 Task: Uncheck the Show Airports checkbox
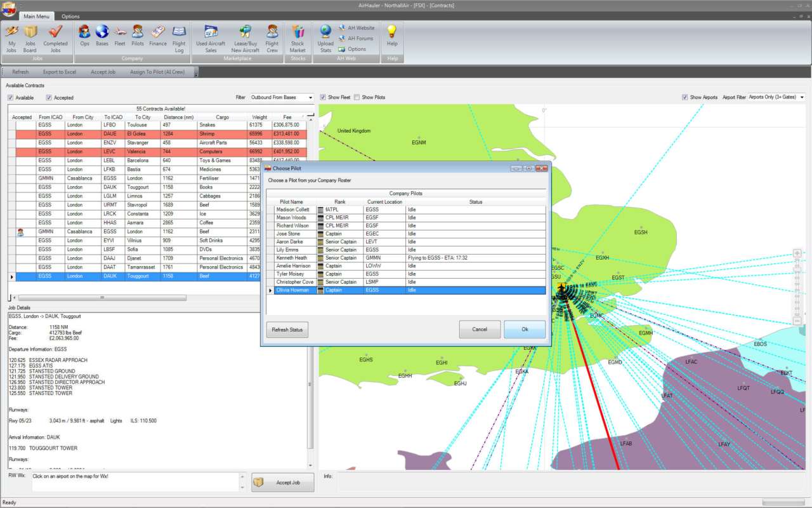685,97
